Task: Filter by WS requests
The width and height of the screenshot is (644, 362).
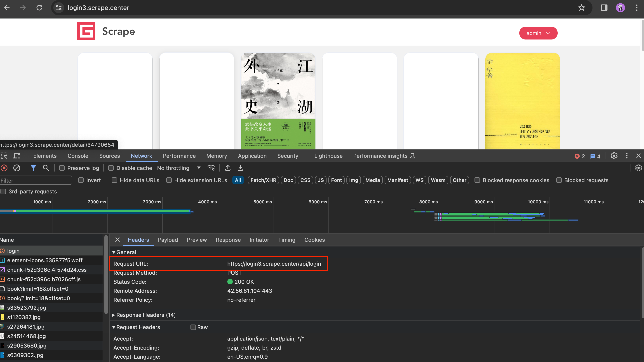Action: coord(419,180)
